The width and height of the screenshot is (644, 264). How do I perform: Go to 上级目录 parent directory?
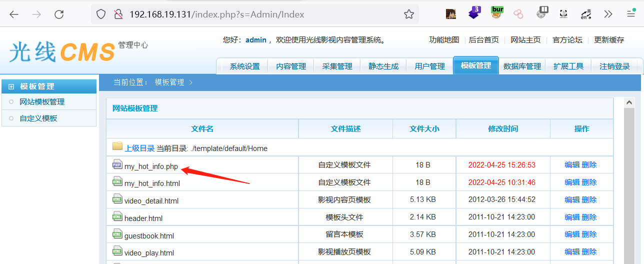point(139,148)
